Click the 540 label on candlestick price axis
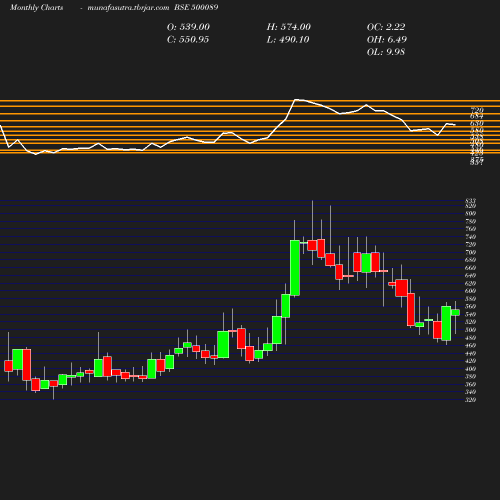Viewport: 500px width, 500px height. pos(470,314)
